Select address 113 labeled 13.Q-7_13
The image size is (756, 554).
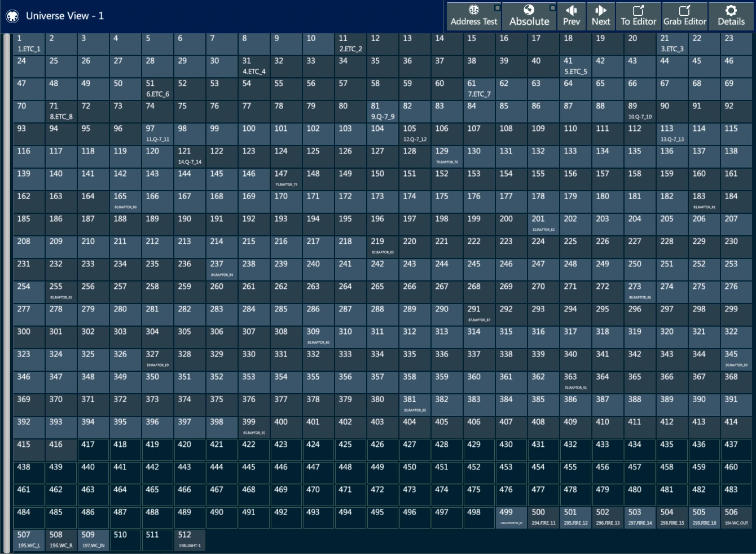(672, 134)
